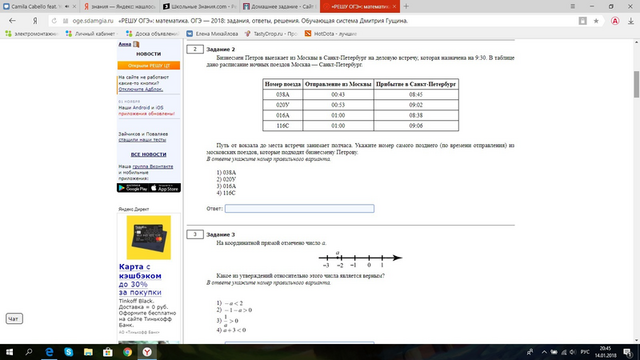Screen dimensions: 640x360
Task: Open the TastyDrop.ru bookmark
Action: (x=271, y=34)
